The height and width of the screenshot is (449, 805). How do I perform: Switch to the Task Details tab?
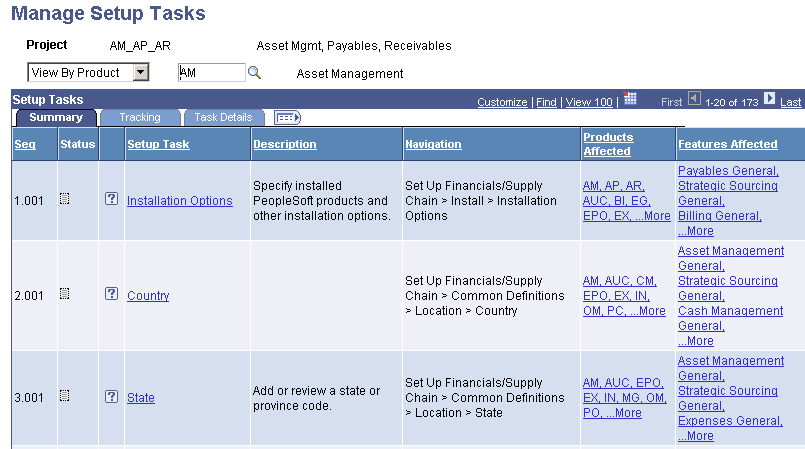pos(222,118)
